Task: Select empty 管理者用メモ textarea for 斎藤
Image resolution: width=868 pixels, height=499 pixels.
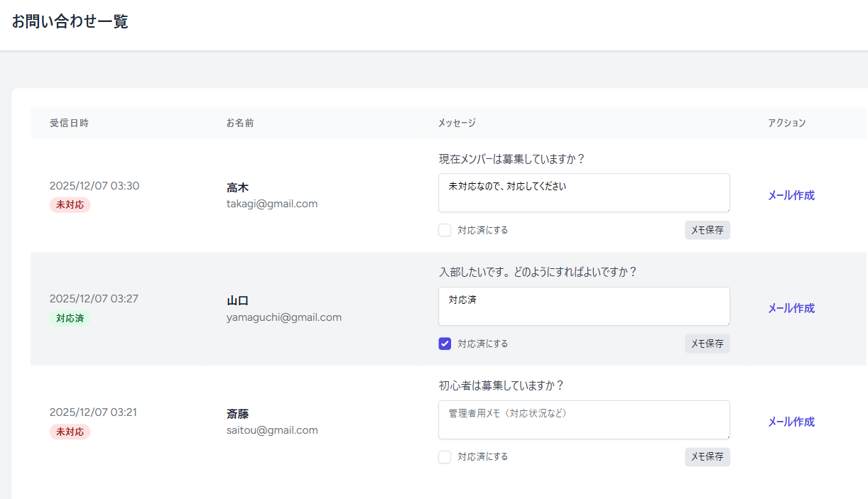Action: 583,420
